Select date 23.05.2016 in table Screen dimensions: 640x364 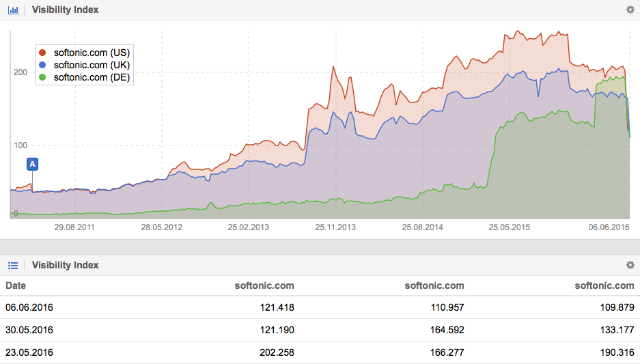coord(29,352)
